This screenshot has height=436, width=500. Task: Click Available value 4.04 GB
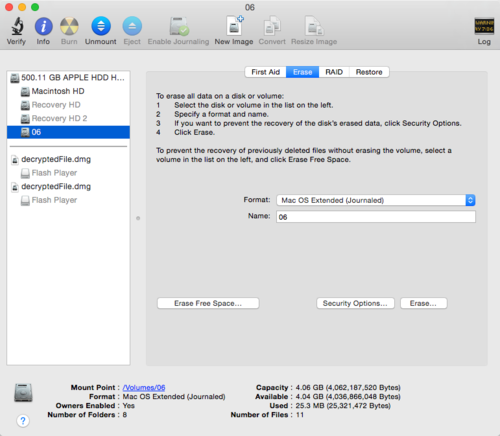(x=348, y=397)
